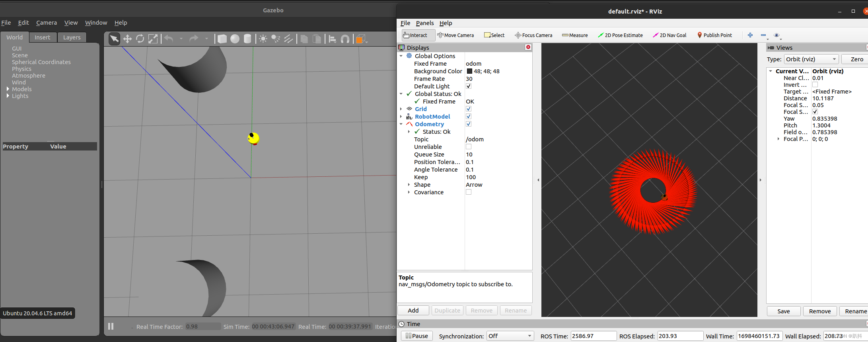Toggle the Odometry display checkbox
The width and height of the screenshot is (868, 342).
click(x=469, y=124)
